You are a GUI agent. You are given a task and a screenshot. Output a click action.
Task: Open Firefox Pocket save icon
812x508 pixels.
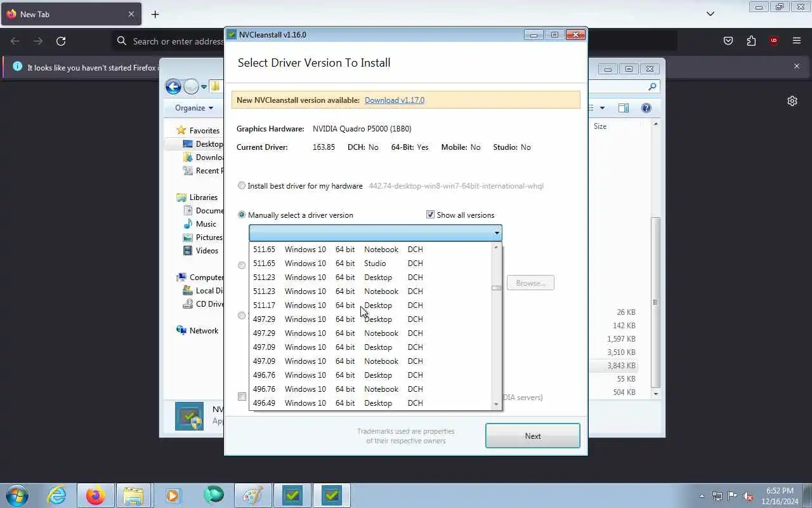point(728,41)
